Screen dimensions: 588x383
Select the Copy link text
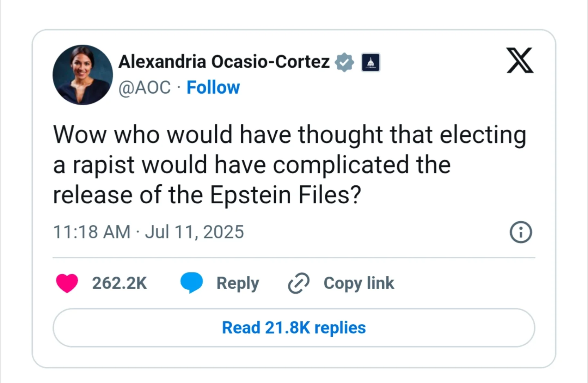(x=359, y=283)
